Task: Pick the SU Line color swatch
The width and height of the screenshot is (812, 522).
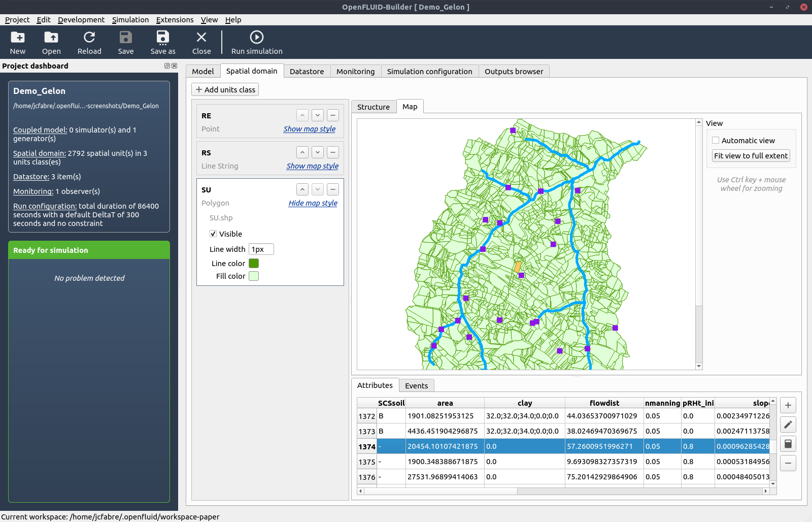Action: tap(254, 264)
